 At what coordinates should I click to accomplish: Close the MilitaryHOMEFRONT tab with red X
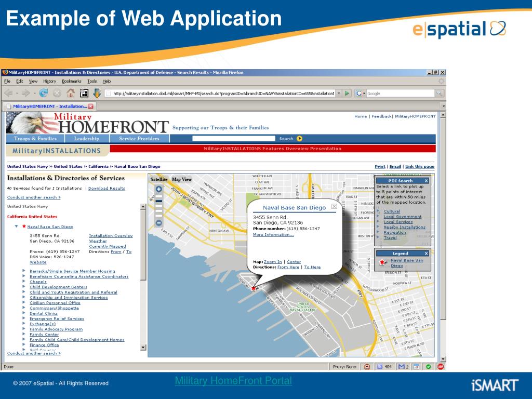click(x=90, y=106)
